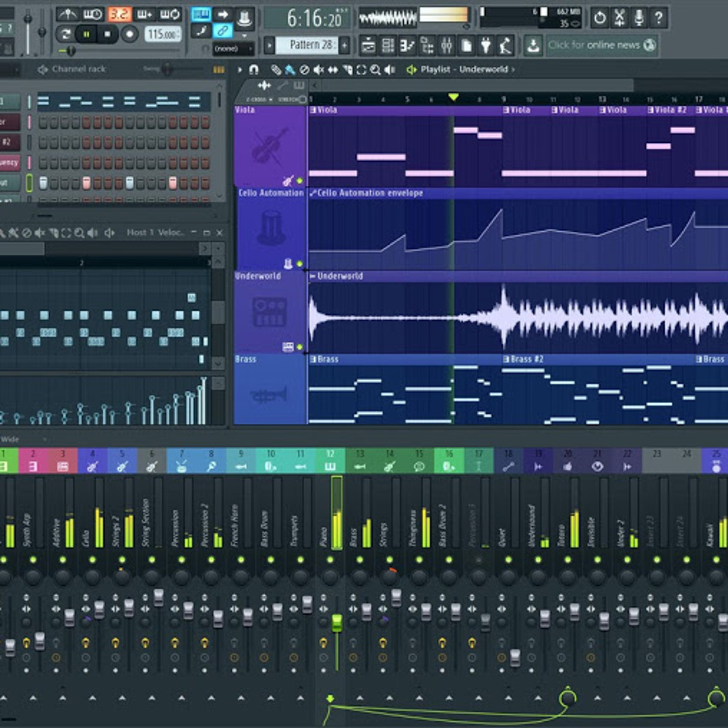The image size is (728, 728).
Task: Click the microphone recording icon
Action: [x=638, y=18]
